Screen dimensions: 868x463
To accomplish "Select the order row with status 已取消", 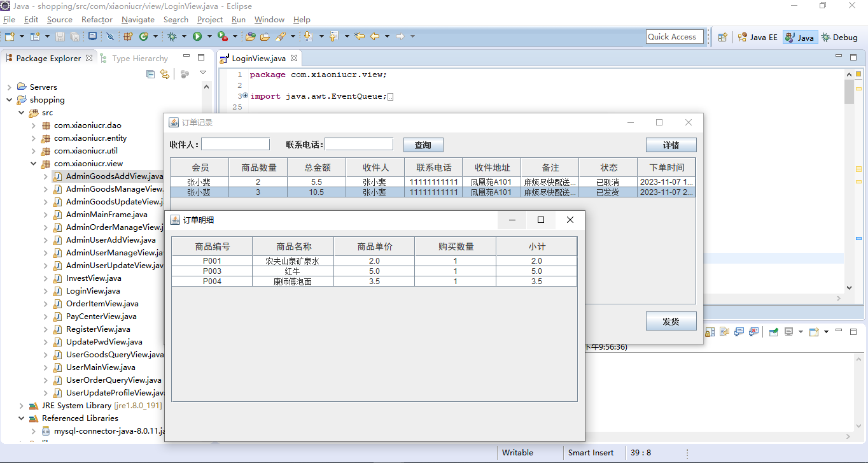I will [x=433, y=182].
